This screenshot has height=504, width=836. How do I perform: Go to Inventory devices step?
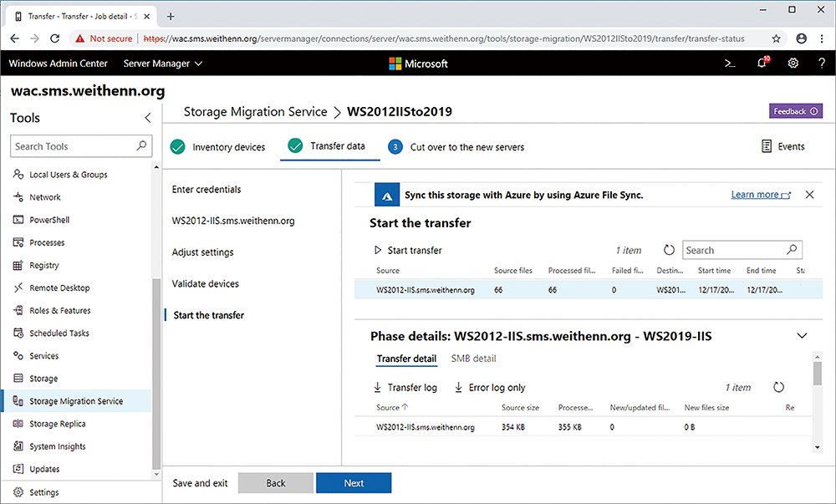pos(217,146)
